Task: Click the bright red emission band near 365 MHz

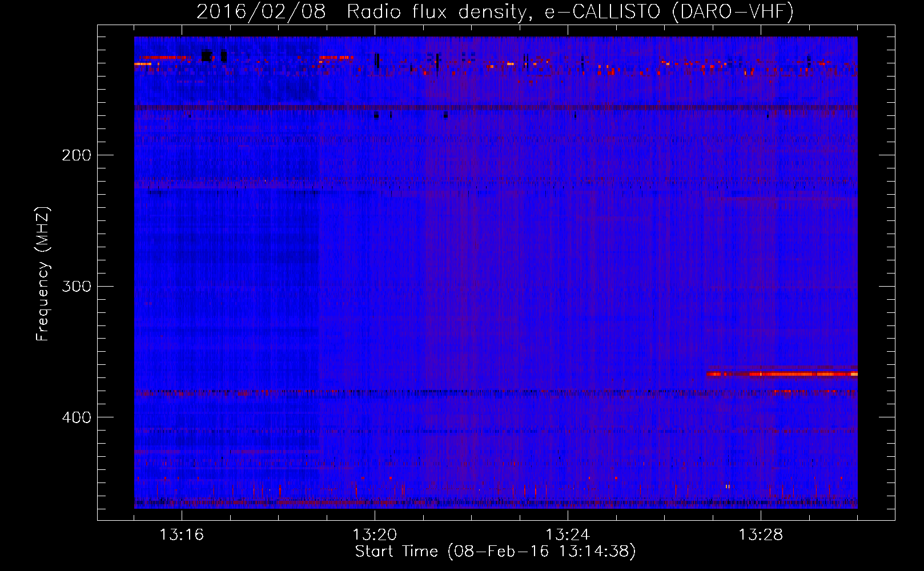Action: click(782, 374)
